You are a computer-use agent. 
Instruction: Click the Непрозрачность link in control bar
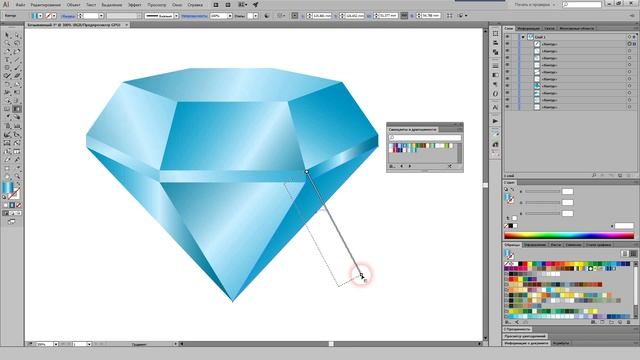pyautogui.click(x=194, y=16)
